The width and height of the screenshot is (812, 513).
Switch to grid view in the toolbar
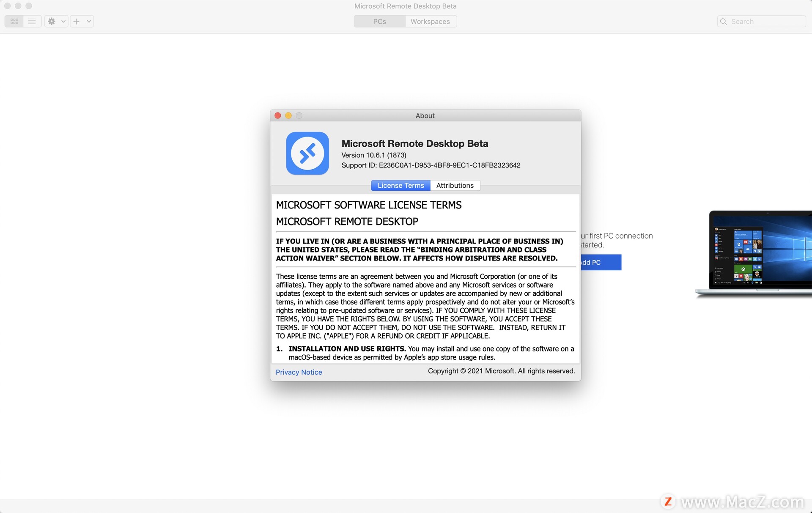[x=14, y=21]
